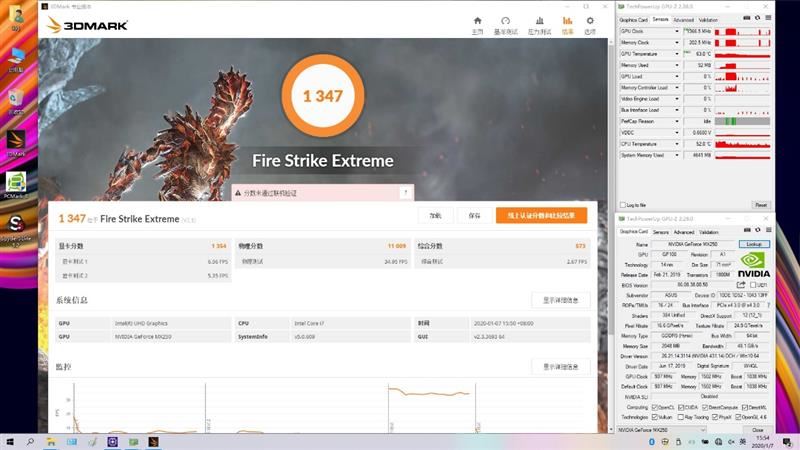The width and height of the screenshot is (800, 450).
Task: Show details button in system info section
Action: [x=561, y=301]
